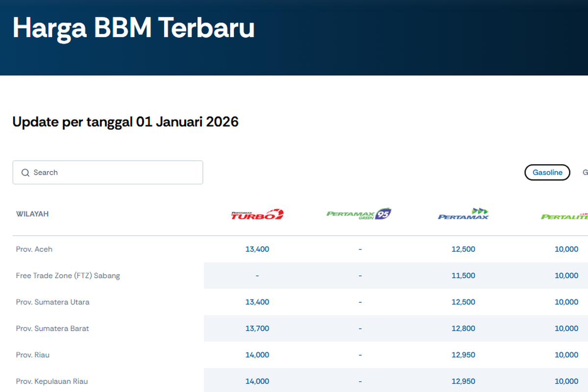Click Sumatera Utara Pertamax Turbo price 13,400
Viewport: 588px width, 392px height.
(x=257, y=302)
